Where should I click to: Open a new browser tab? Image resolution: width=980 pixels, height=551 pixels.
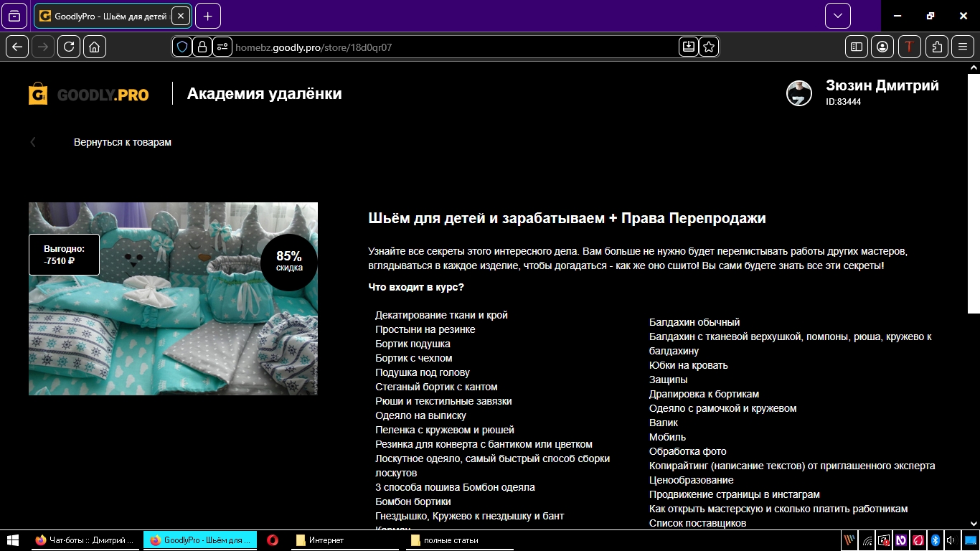click(x=208, y=16)
